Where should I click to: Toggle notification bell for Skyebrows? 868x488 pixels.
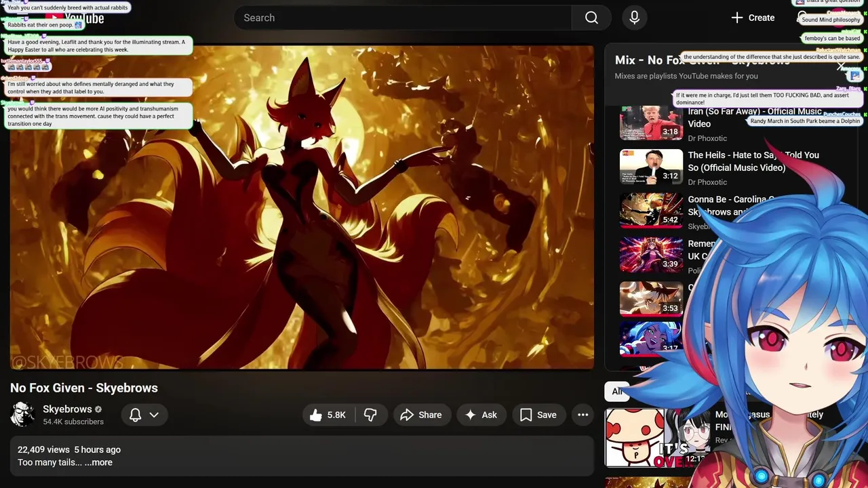[x=135, y=415]
